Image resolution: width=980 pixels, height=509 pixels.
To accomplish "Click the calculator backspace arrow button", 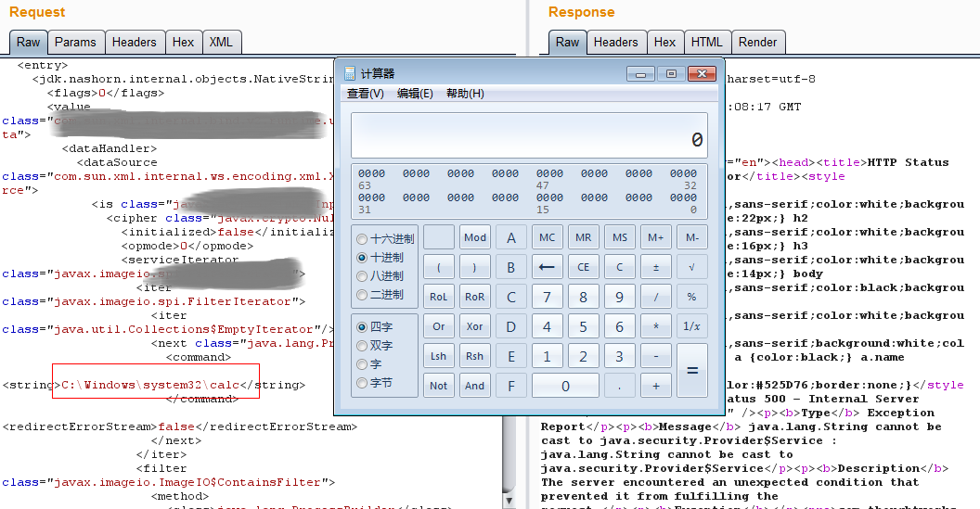I will click(x=547, y=267).
